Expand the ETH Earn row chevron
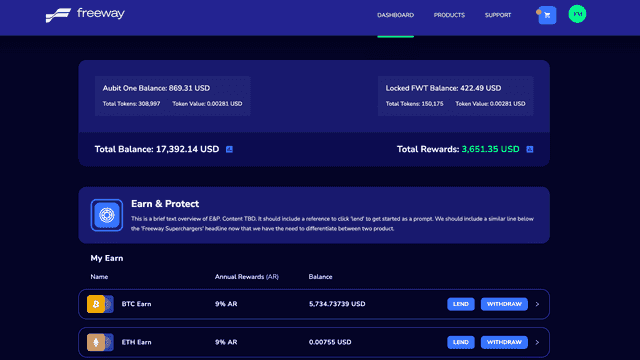 (x=537, y=342)
